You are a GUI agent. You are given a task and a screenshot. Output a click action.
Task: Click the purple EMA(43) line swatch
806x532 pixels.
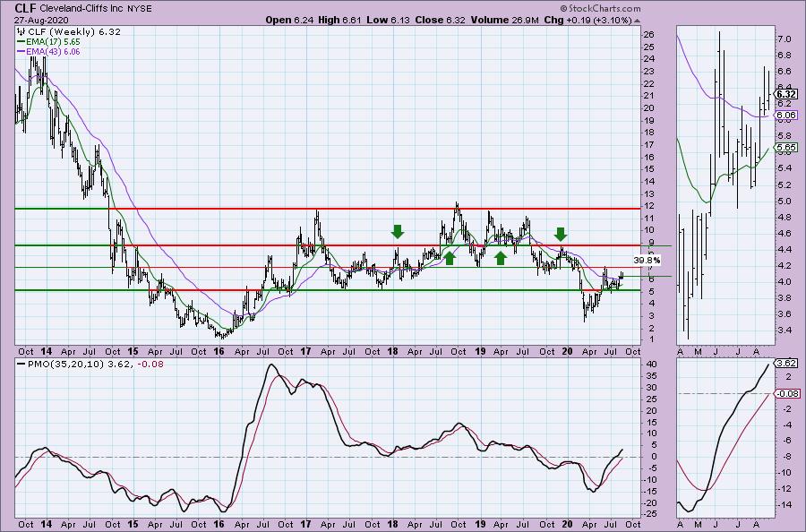point(21,51)
